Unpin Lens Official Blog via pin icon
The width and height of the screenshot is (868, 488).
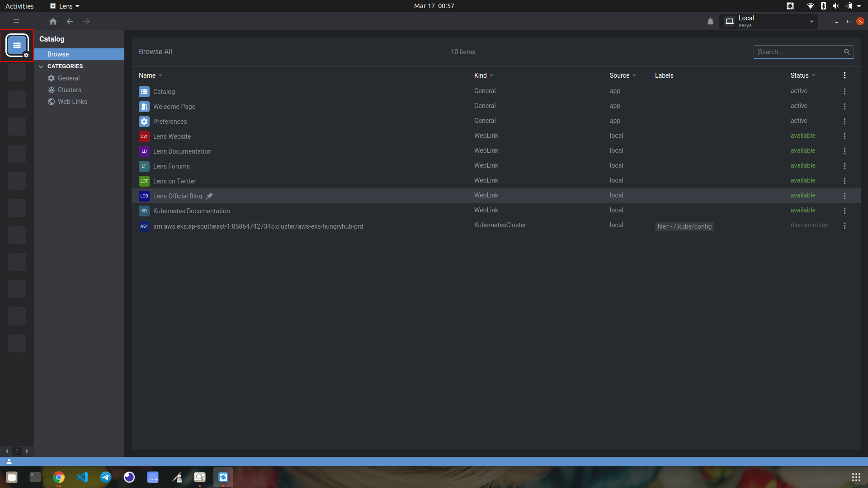tap(209, 196)
